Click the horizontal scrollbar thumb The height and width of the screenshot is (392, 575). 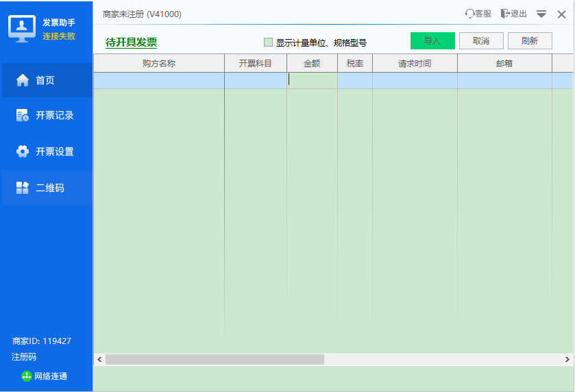[215, 359]
